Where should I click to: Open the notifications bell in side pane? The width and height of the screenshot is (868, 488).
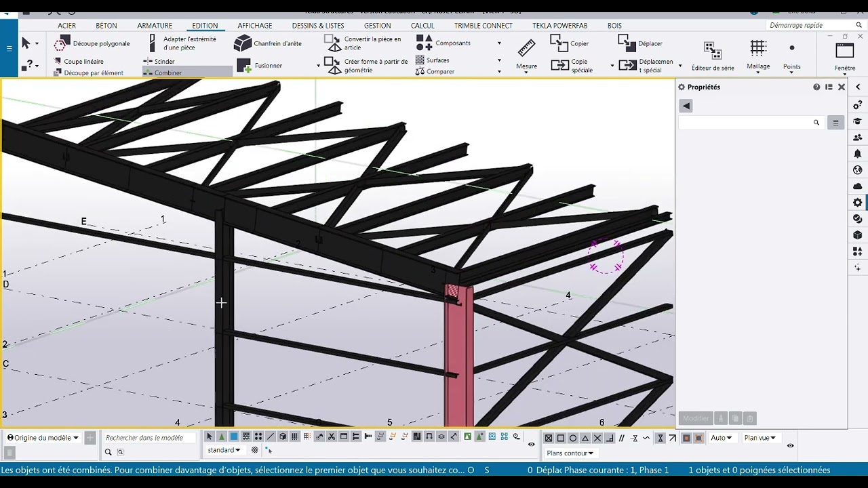[858, 154]
